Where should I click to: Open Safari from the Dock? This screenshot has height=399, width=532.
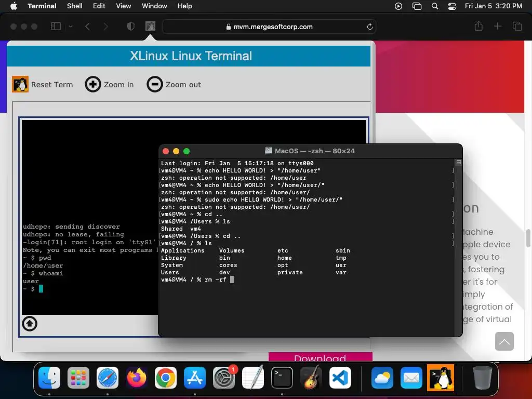[x=108, y=378]
